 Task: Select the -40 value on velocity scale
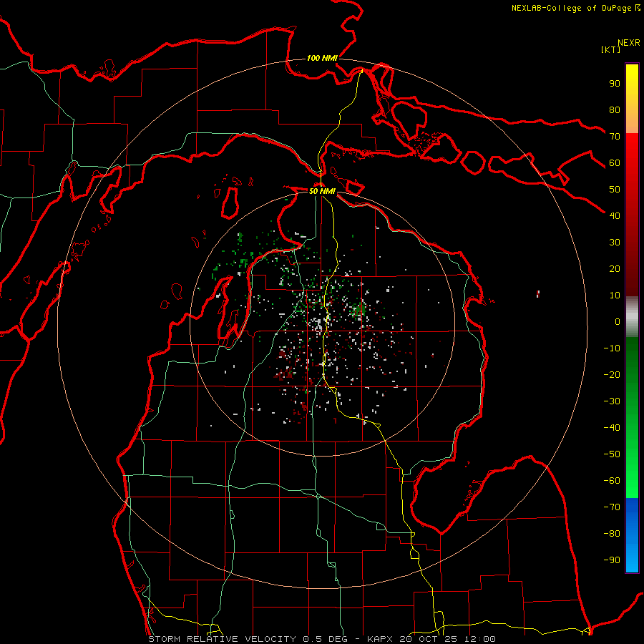coord(612,428)
